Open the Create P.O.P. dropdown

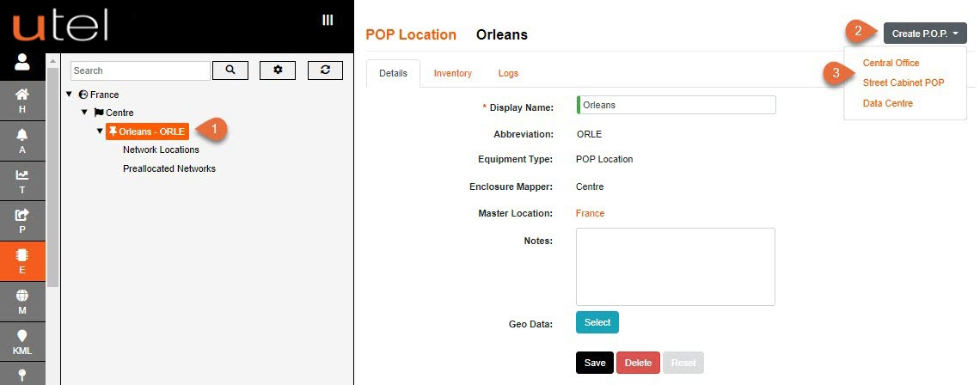coord(925,34)
